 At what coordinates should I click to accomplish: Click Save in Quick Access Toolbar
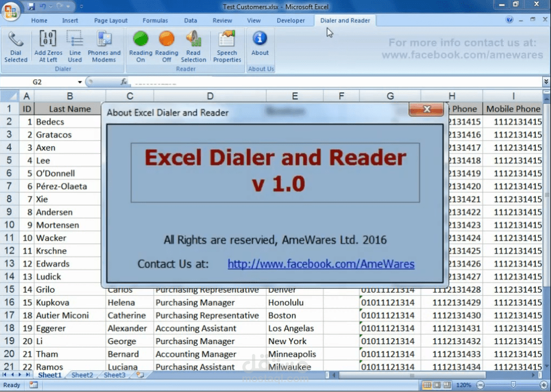pos(32,7)
